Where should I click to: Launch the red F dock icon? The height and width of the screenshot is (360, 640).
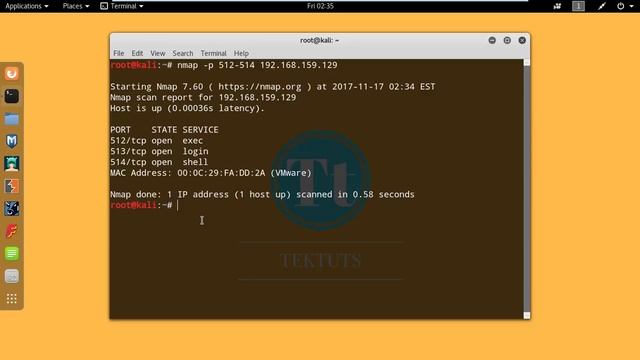[11, 231]
